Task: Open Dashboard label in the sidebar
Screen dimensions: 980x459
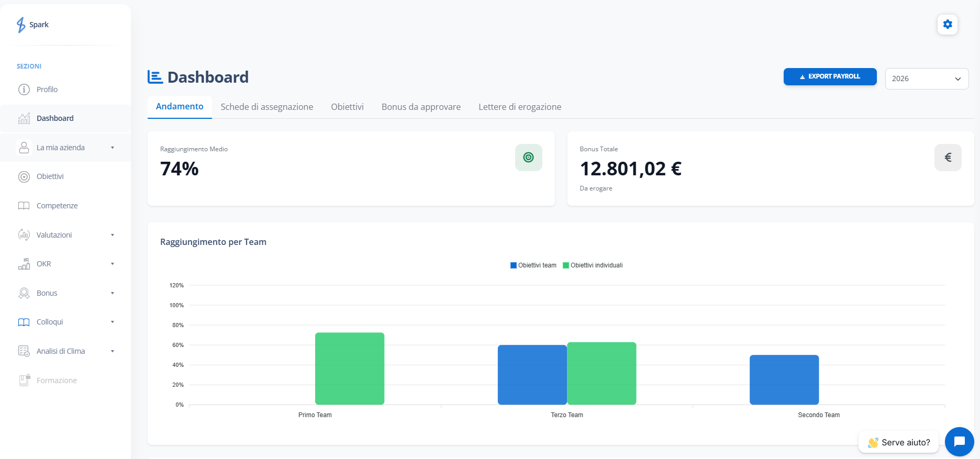Action: click(x=55, y=118)
